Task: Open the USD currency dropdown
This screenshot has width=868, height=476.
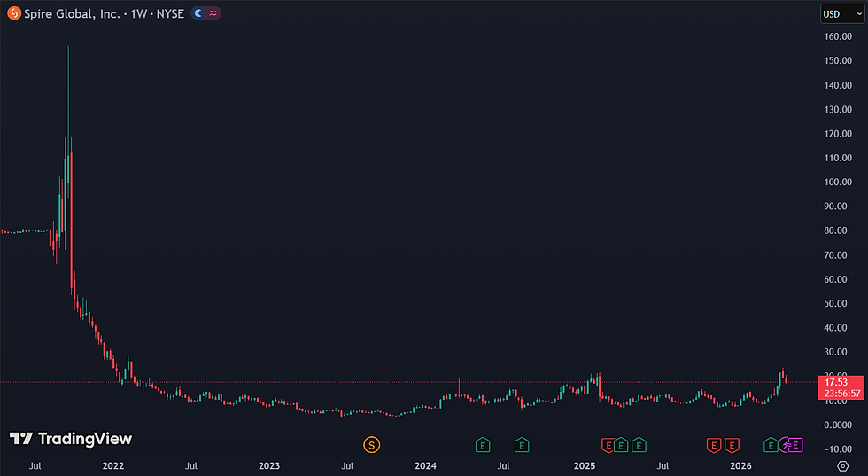Action: tap(842, 14)
